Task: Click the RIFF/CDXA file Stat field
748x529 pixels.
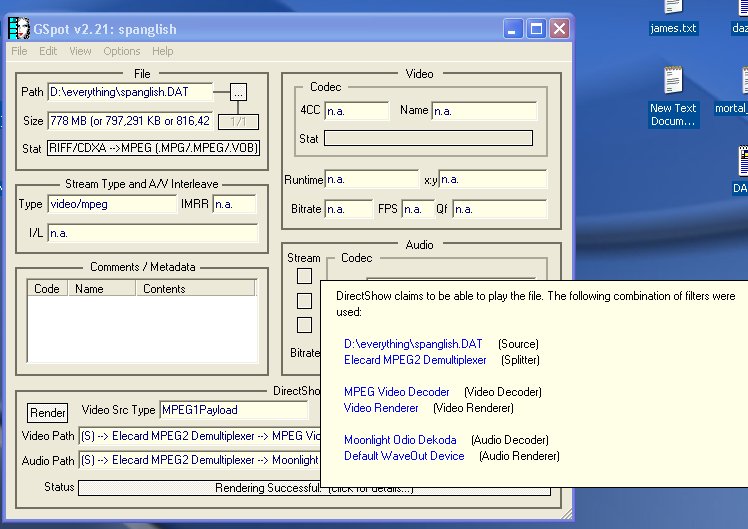Action: (154, 148)
